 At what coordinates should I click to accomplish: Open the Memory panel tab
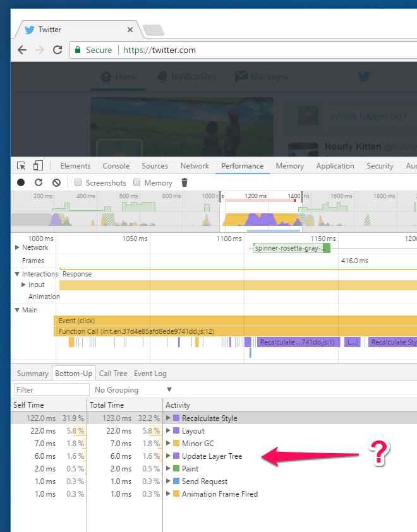click(289, 166)
